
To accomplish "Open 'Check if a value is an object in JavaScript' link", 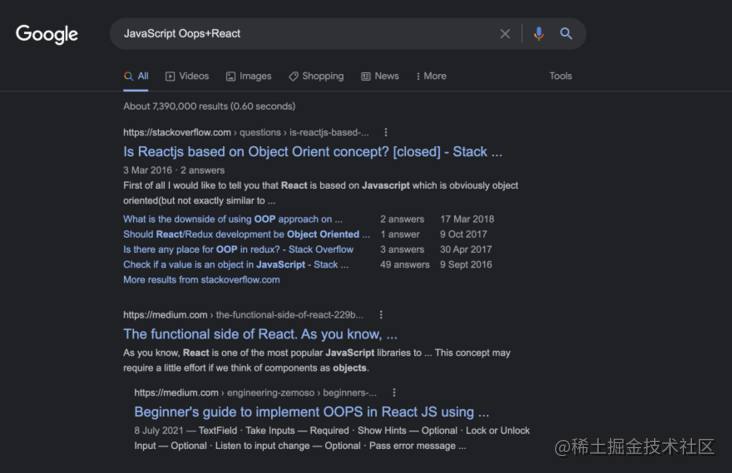I will (x=235, y=265).
